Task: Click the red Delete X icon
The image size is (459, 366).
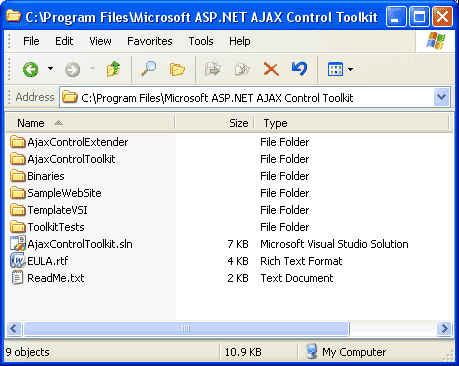Action: [x=271, y=69]
